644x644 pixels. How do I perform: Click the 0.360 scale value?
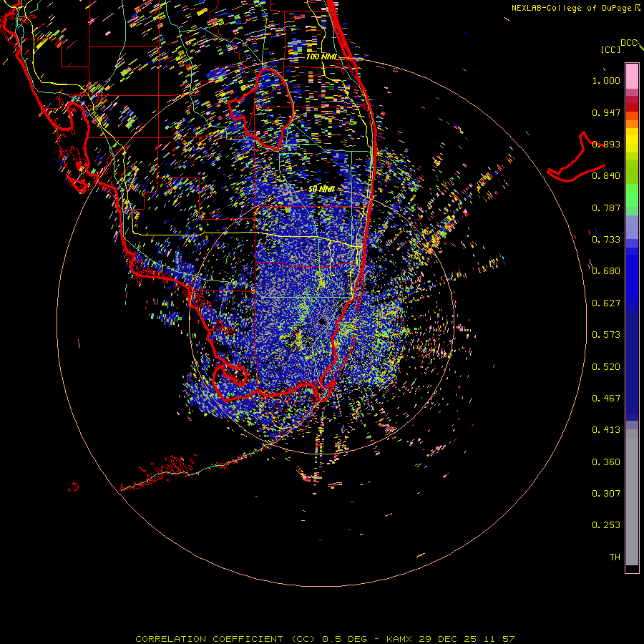click(606, 462)
